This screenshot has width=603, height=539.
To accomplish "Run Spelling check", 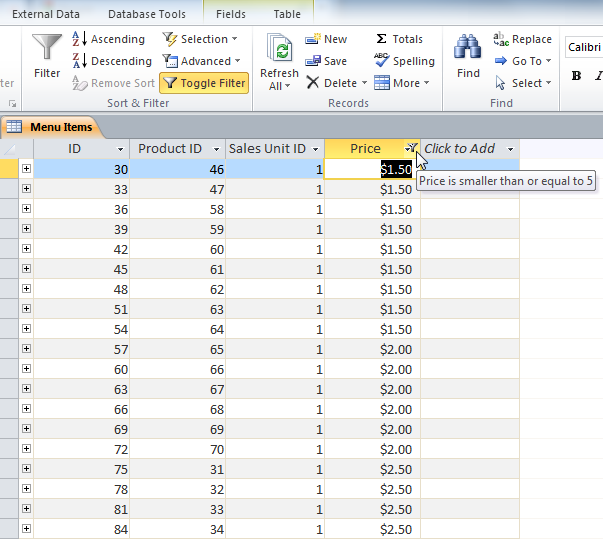I will 404,61.
